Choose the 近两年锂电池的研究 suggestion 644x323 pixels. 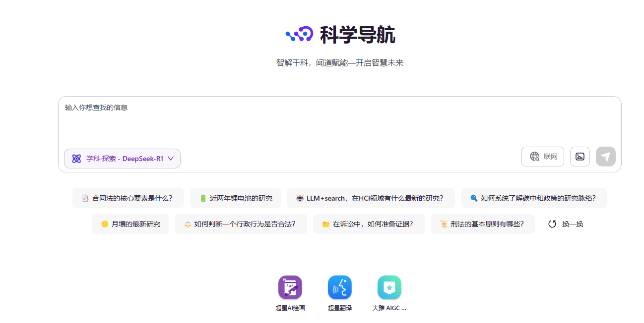point(235,198)
